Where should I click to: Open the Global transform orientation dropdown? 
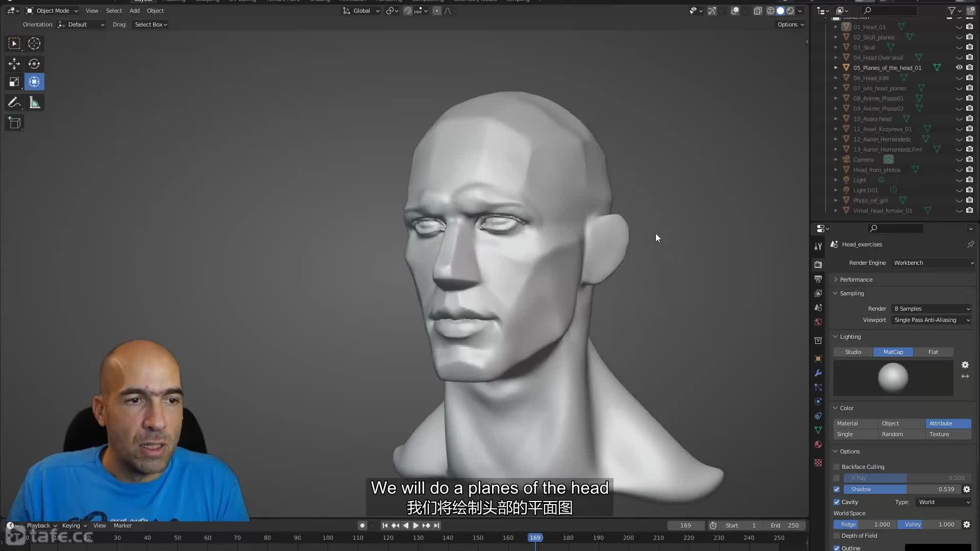361,11
